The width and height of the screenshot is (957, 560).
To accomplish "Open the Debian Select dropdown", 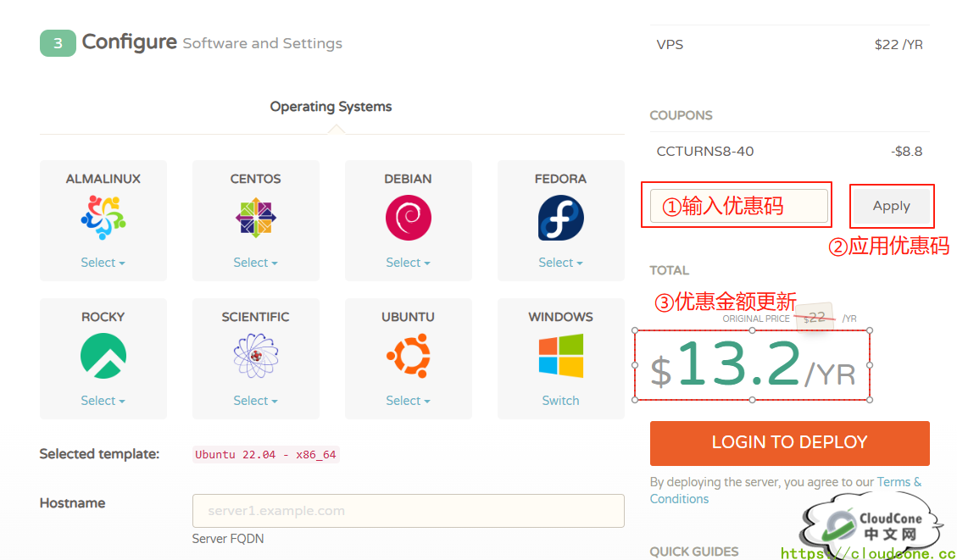I will coord(409,263).
